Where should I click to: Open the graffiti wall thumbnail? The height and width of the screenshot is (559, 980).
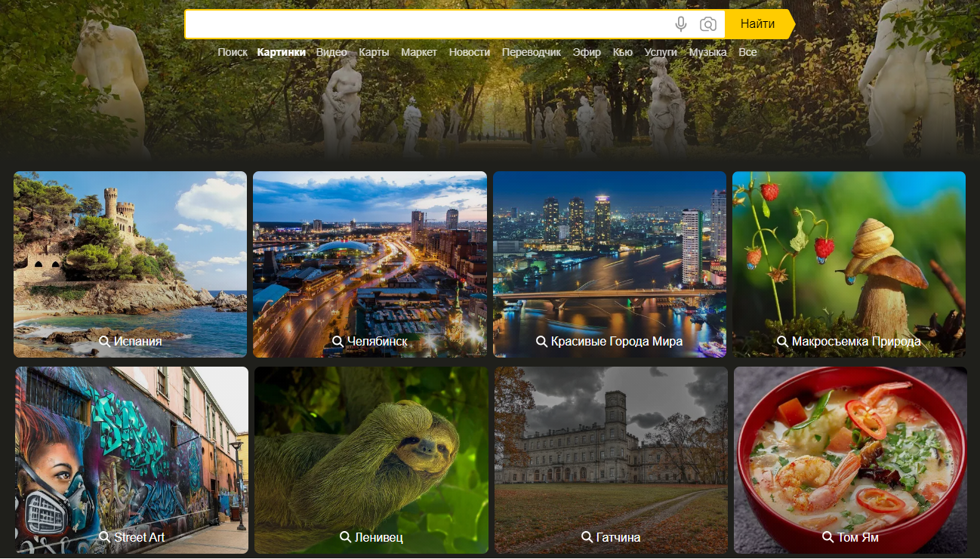(131, 460)
